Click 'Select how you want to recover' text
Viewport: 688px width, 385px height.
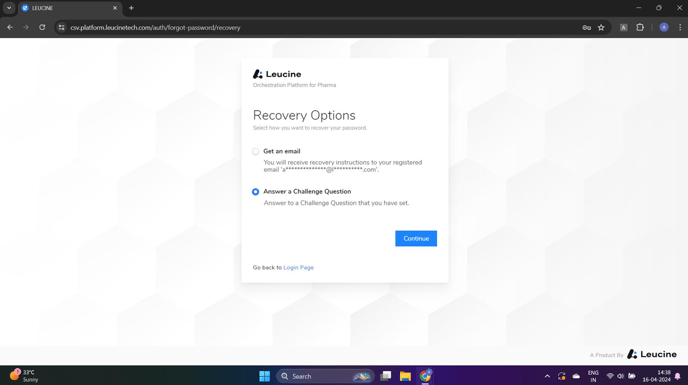310,128
